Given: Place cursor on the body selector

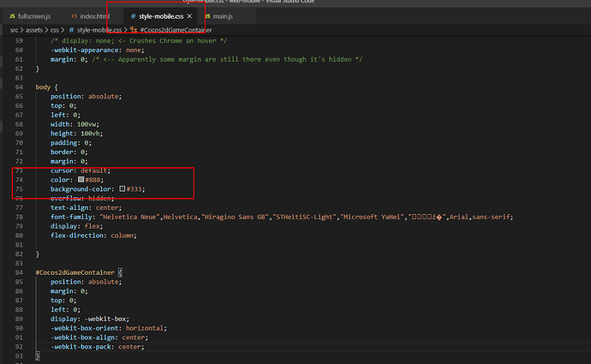Looking at the screenshot, I should coord(43,87).
